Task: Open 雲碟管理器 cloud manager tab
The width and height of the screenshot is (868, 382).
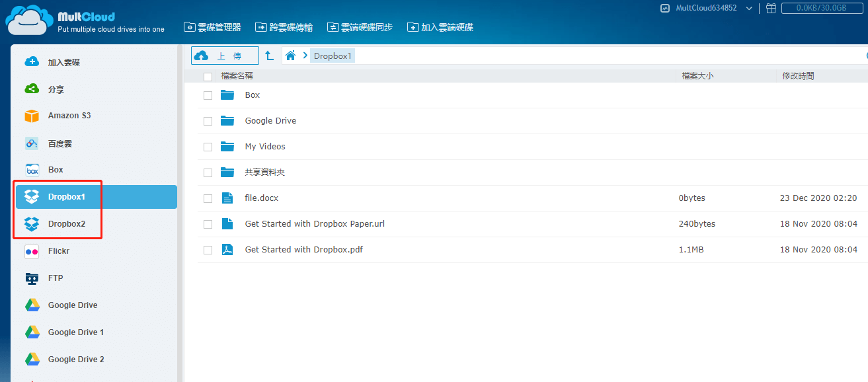Action: click(x=212, y=27)
